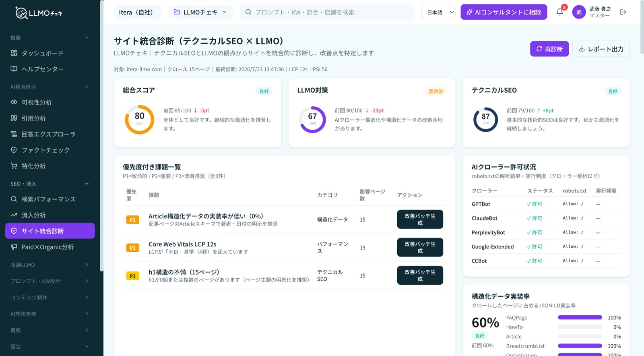The width and height of the screenshot is (644, 356).
Task: Expand the AI施策管理 section
Action: pyautogui.click(x=87, y=314)
